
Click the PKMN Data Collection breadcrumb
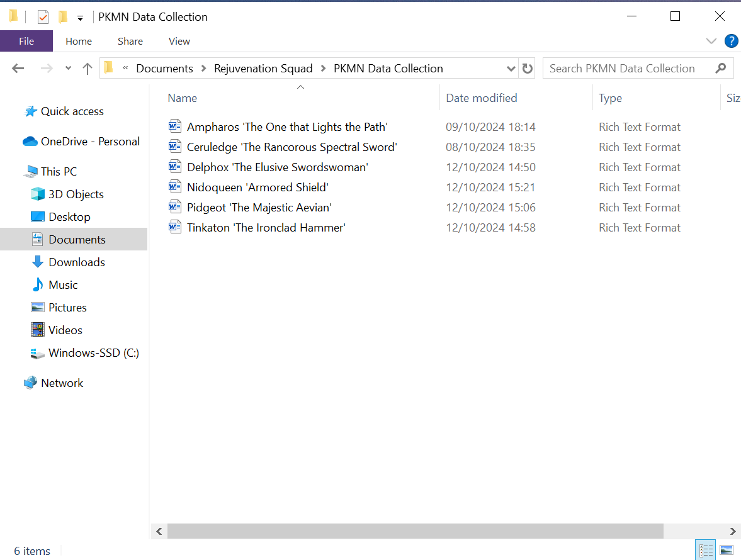coord(388,69)
